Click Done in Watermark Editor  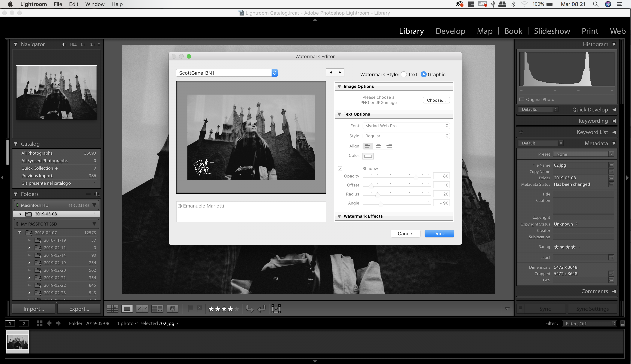coord(439,233)
